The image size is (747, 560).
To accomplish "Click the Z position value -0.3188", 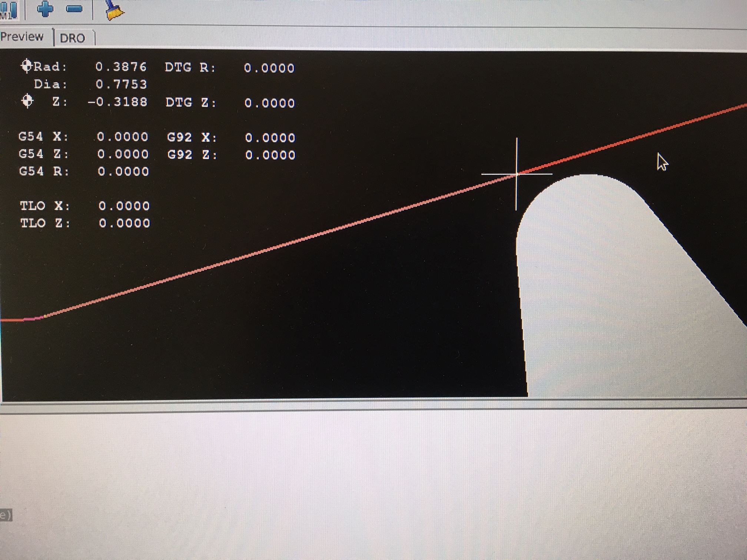I will click(117, 102).
